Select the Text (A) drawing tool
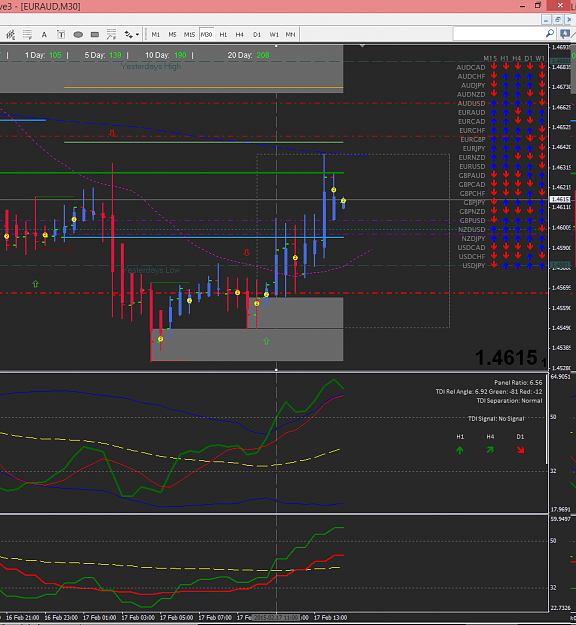The width and height of the screenshot is (576, 625). coord(44,35)
